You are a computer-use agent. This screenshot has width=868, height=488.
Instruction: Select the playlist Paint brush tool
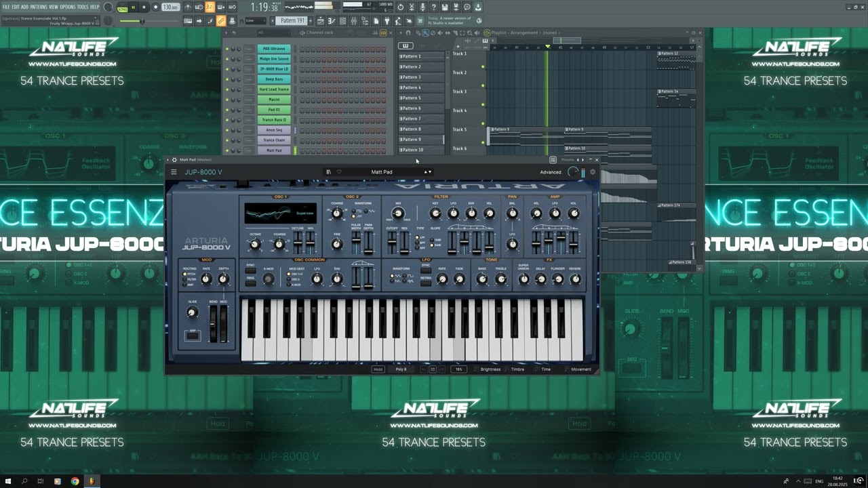tap(426, 33)
